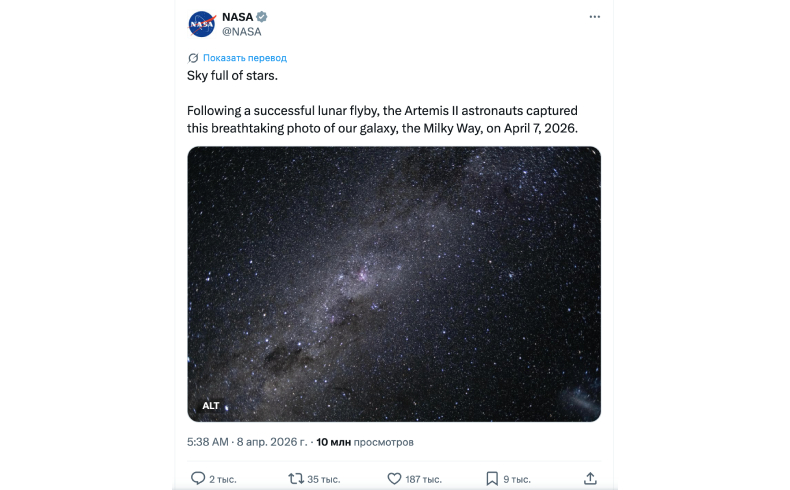Click the 2 тыс. reply count
The height and width of the screenshot is (490, 790).
(x=220, y=479)
